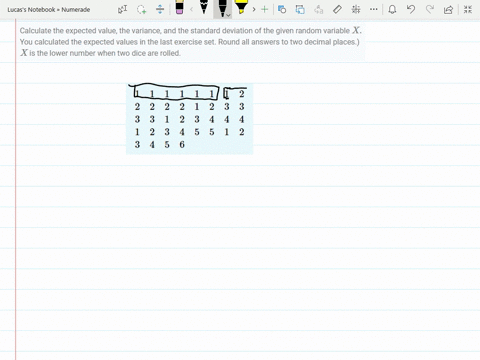Show more pens with right chevron
This screenshot has width=480, height=360.
(x=254, y=9)
